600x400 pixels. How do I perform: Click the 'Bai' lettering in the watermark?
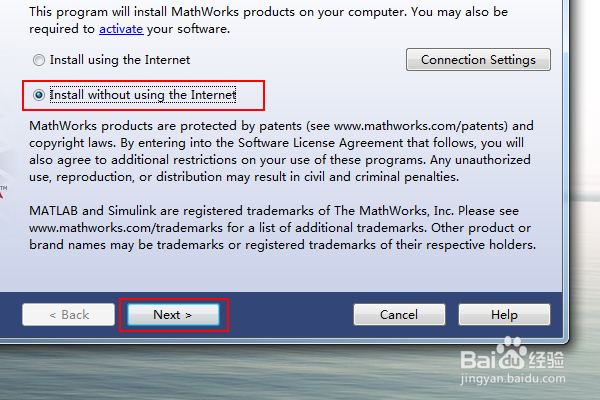[x=478, y=359]
